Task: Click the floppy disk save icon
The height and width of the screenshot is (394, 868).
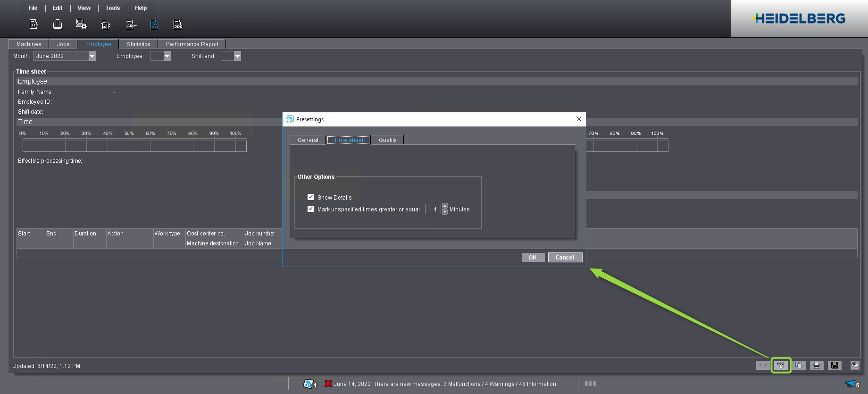Action: 835,365
